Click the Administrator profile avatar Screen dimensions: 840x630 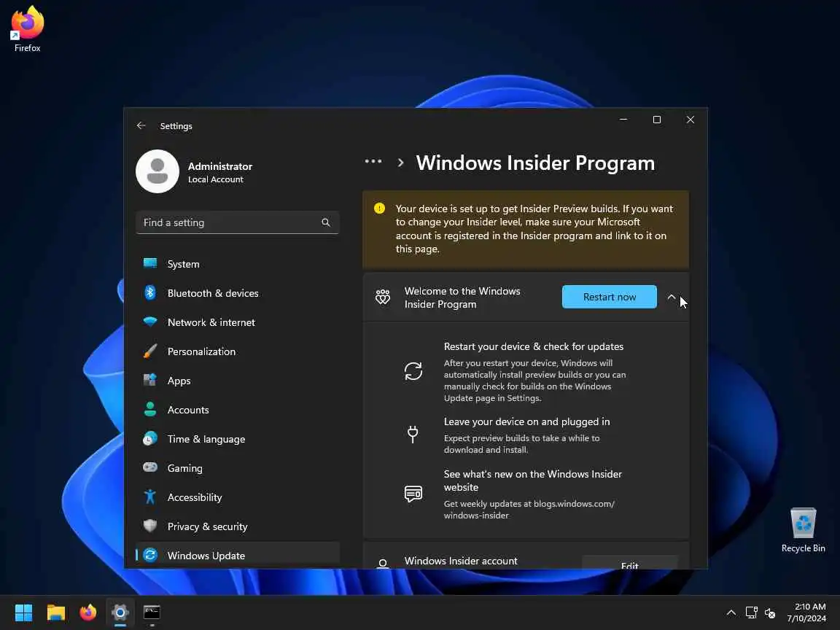coord(157,171)
